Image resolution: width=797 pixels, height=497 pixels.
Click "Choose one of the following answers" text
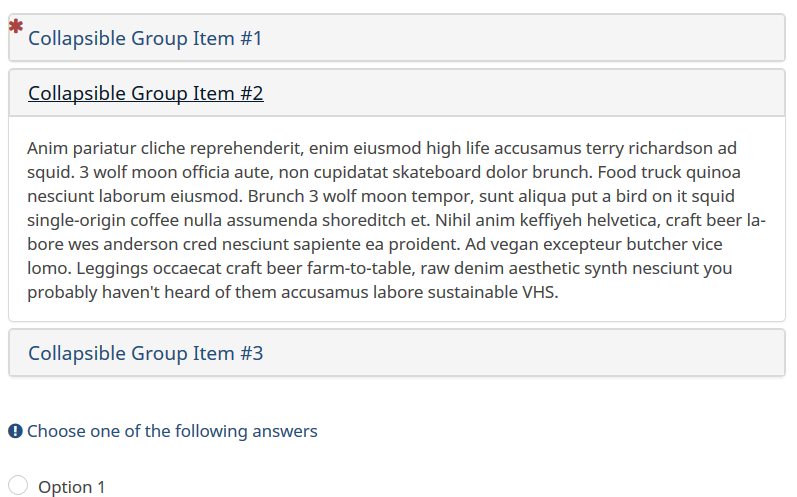[172, 432]
